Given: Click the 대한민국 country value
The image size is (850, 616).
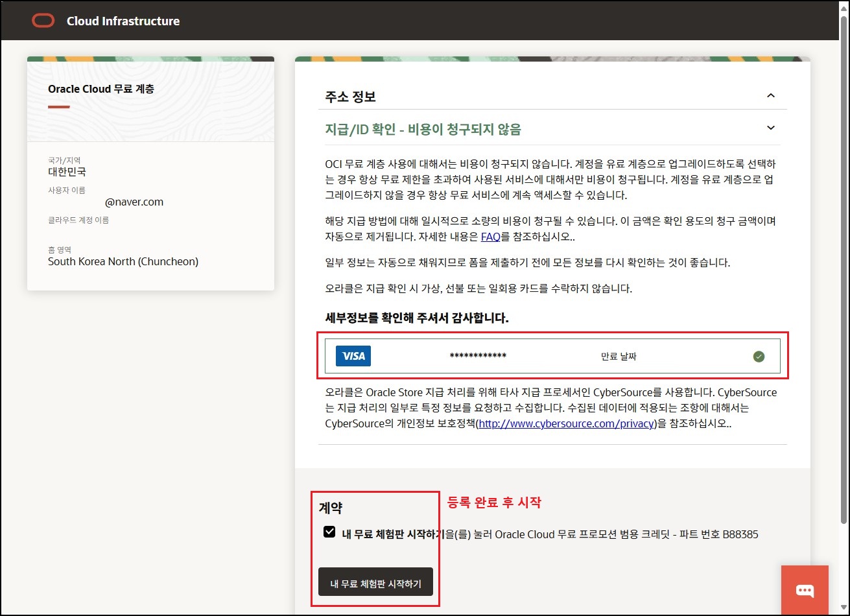Looking at the screenshot, I should pos(67,172).
